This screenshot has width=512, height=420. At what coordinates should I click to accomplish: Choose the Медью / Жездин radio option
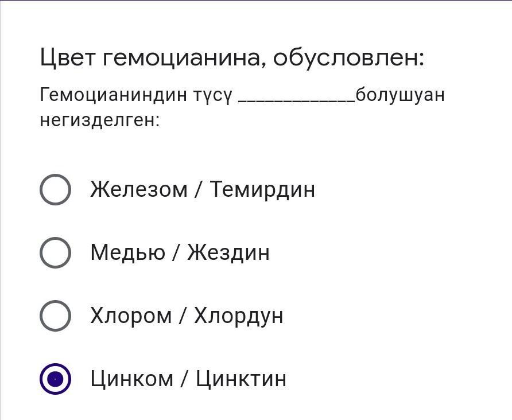pos(55,252)
